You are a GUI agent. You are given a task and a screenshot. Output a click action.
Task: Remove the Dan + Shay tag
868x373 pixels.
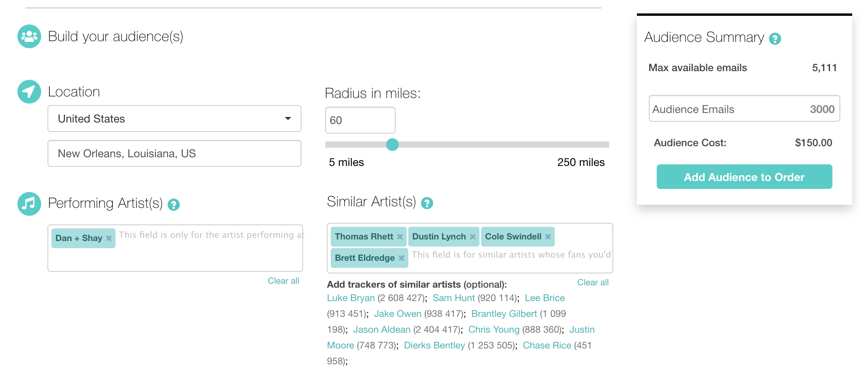pos(109,238)
